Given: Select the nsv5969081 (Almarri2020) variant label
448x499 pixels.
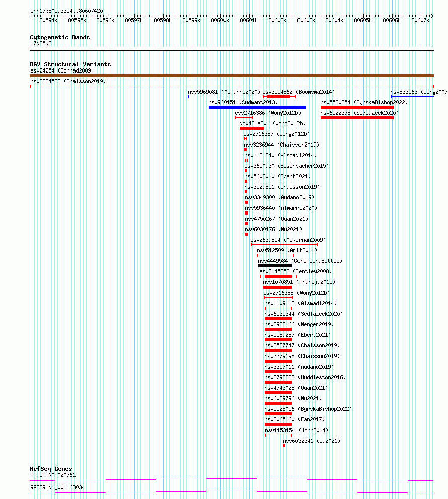Looking at the screenshot, I should point(224,92).
